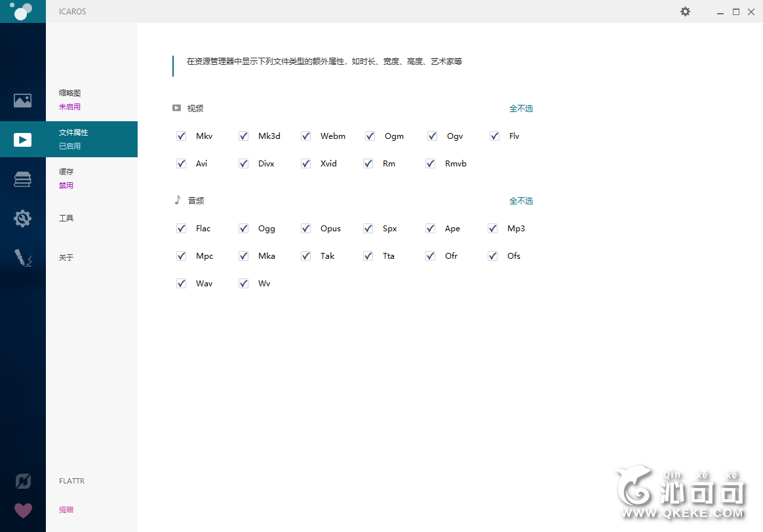Click the 视频 section heading
Image resolution: width=763 pixels, height=532 pixels.
(195, 109)
